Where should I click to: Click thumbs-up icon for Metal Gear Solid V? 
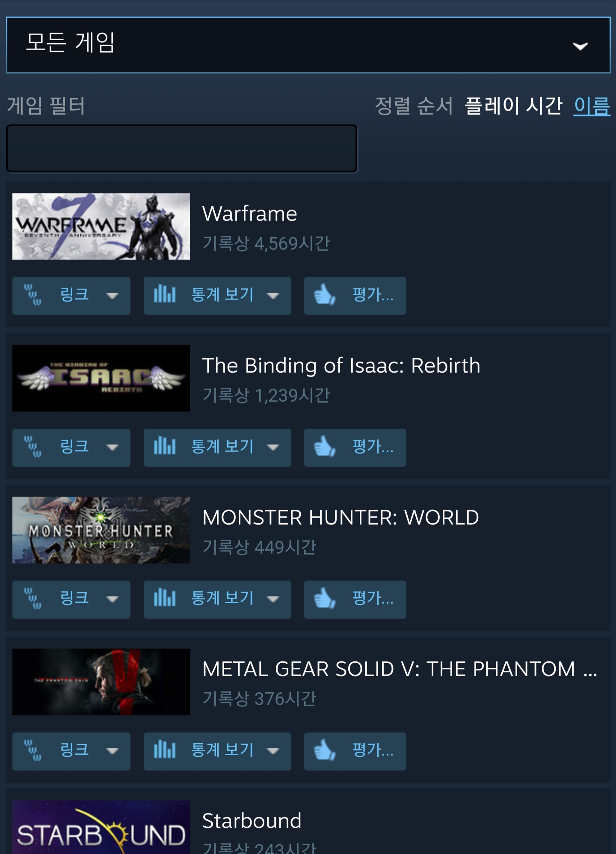coord(325,750)
